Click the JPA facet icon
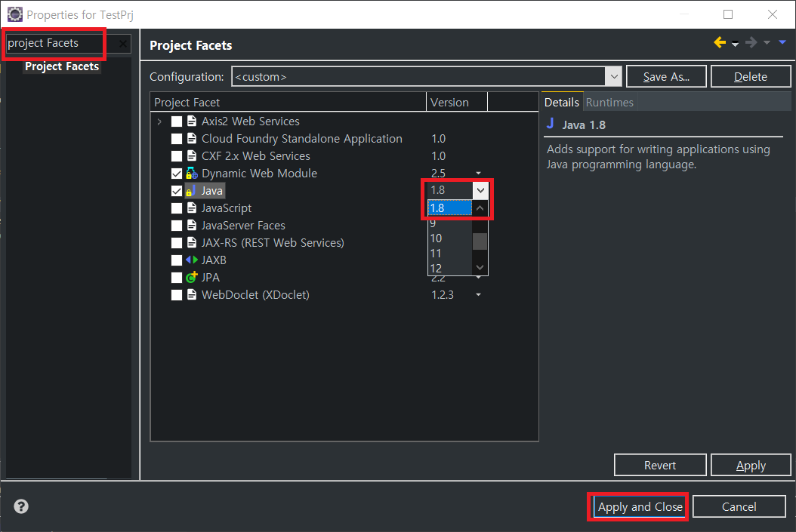 (x=191, y=277)
